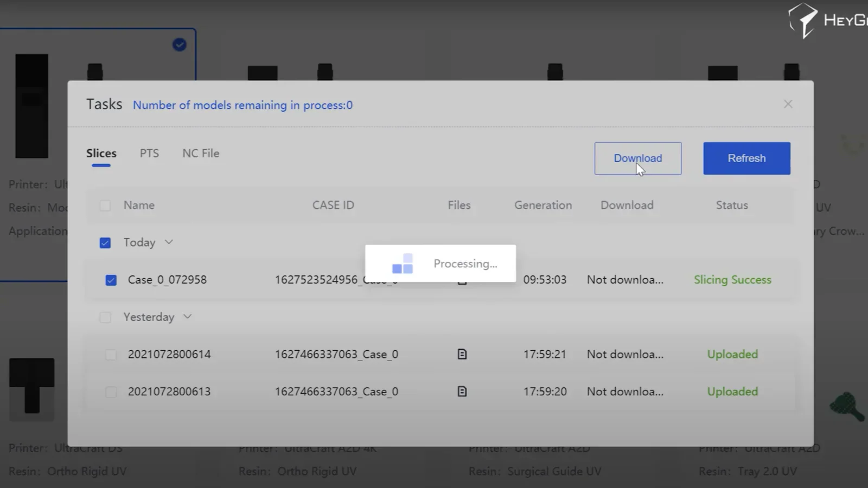Deselect the Case_0_072958 checkbox
Viewport: 868px width, 488px height.
111,280
